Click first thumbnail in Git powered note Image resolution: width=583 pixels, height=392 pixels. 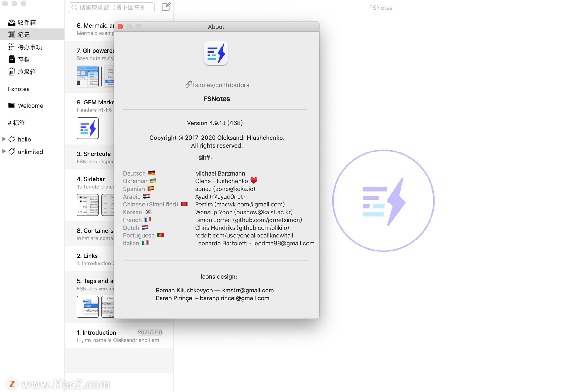88,77
